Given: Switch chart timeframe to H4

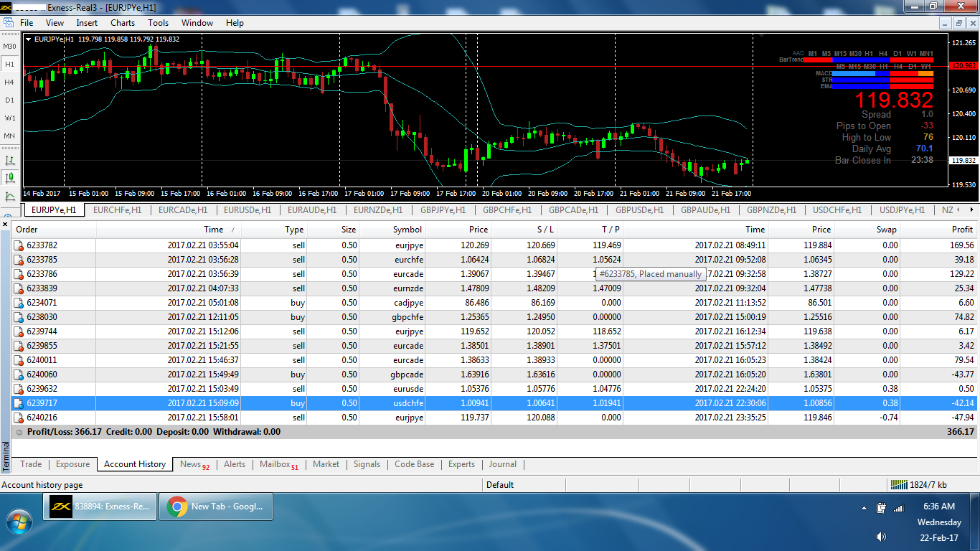Looking at the screenshot, I should [9, 83].
